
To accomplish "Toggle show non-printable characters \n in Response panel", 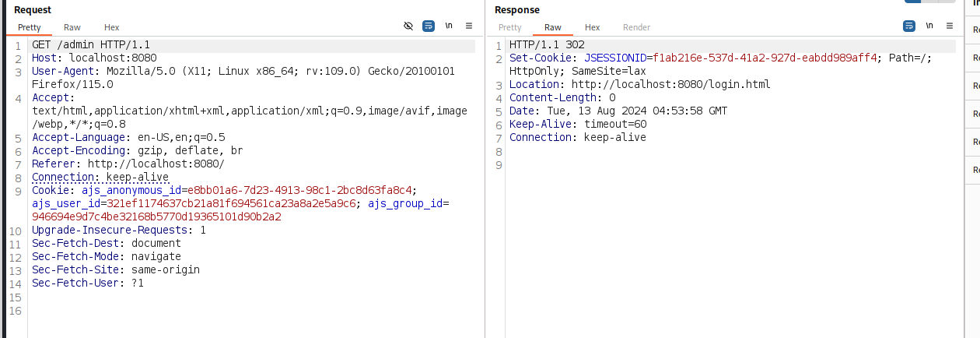I will tap(929, 26).
